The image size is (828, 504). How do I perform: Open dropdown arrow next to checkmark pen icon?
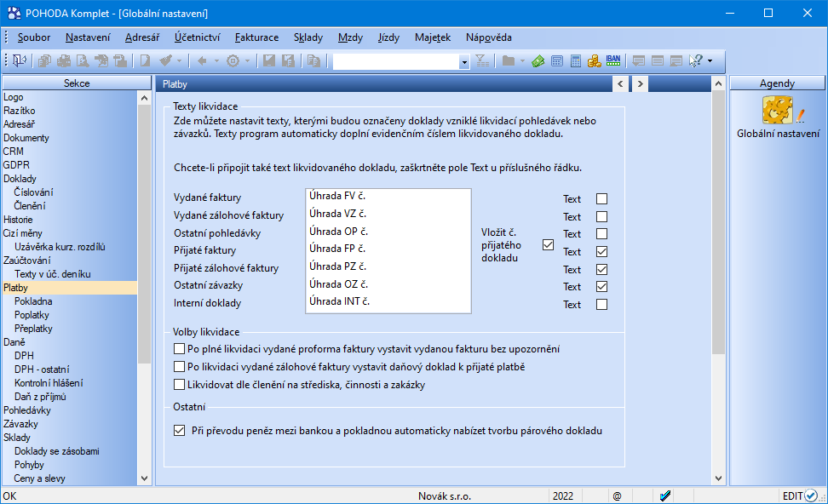pyautogui.click(x=179, y=61)
